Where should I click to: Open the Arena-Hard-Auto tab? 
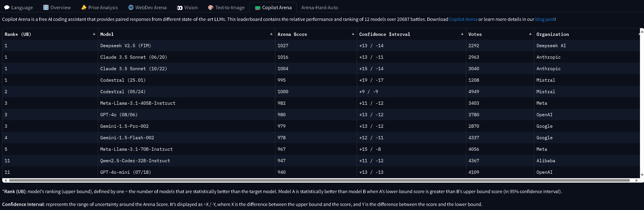[319, 7]
